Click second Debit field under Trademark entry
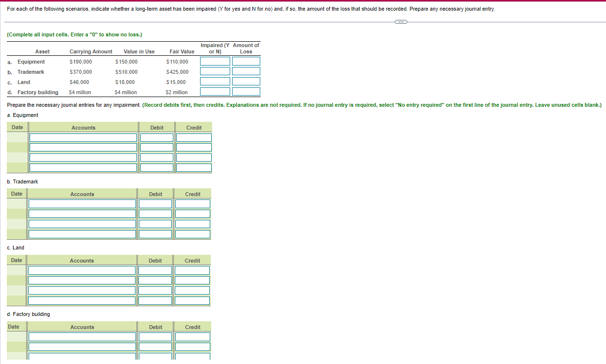Image resolution: width=606 pixels, height=364 pixels. tap(155, 214)
